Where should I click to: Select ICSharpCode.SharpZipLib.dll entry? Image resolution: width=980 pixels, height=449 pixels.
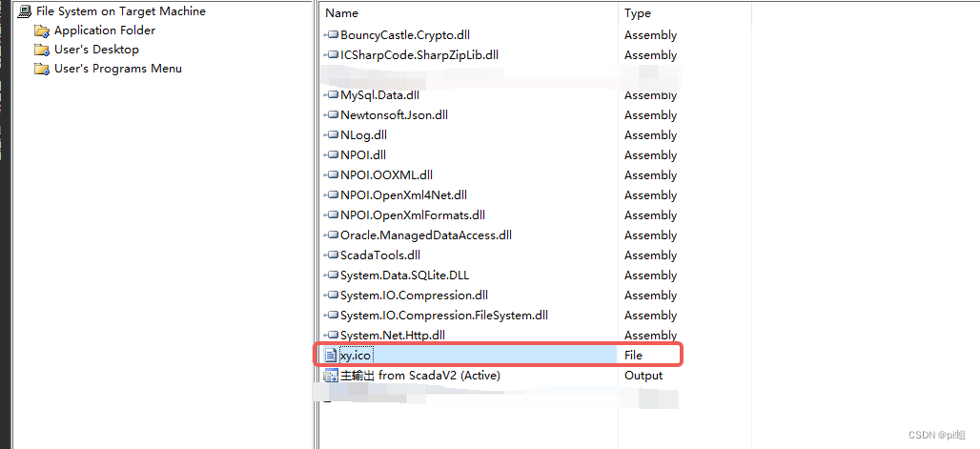(x=419, y=55)
